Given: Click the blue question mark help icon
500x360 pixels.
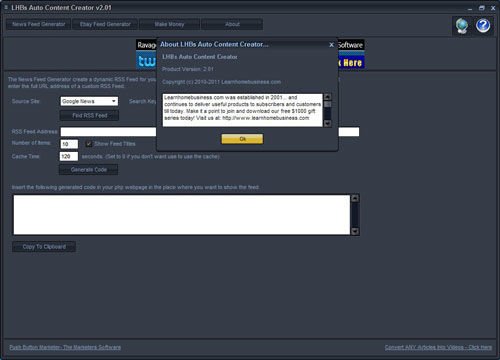Looking at the screenshot, I should [483, 25].
